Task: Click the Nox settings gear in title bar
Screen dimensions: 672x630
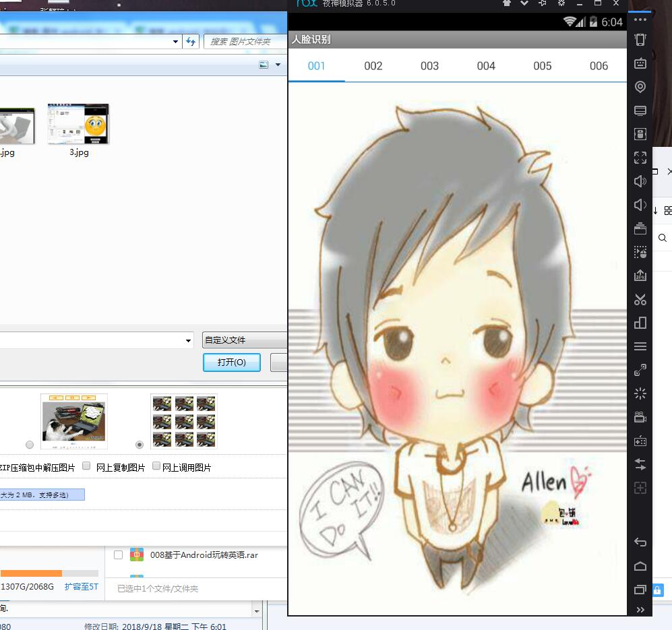Action: [x=561, y=3]
